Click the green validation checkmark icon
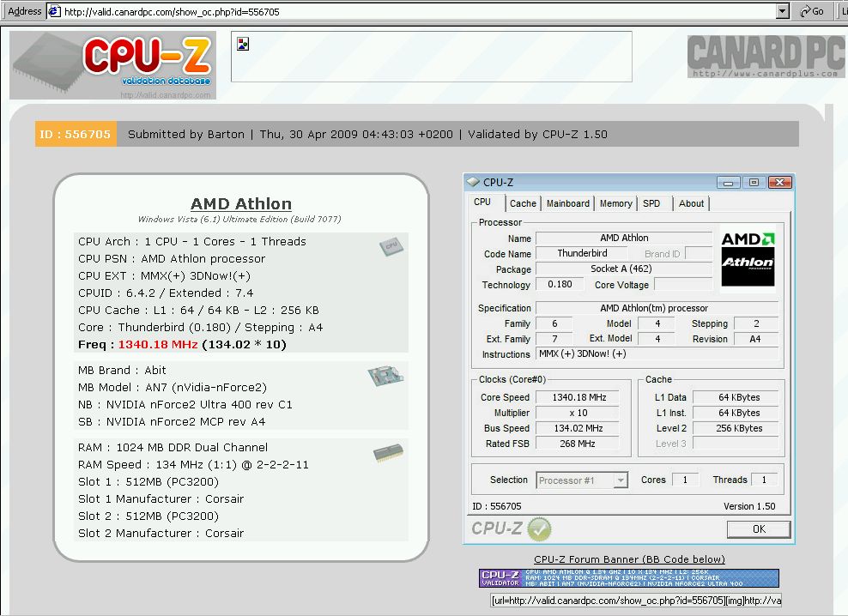The image size is (848, 616). click(539, 529)
